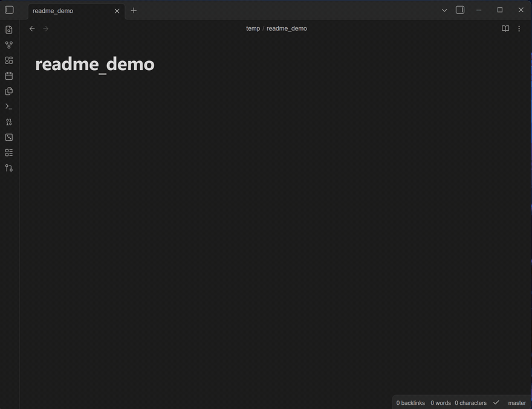The height and width of the screenshot is (409, 532).
Task: Minimize the Obsidian window
Action: coord(479,10)
